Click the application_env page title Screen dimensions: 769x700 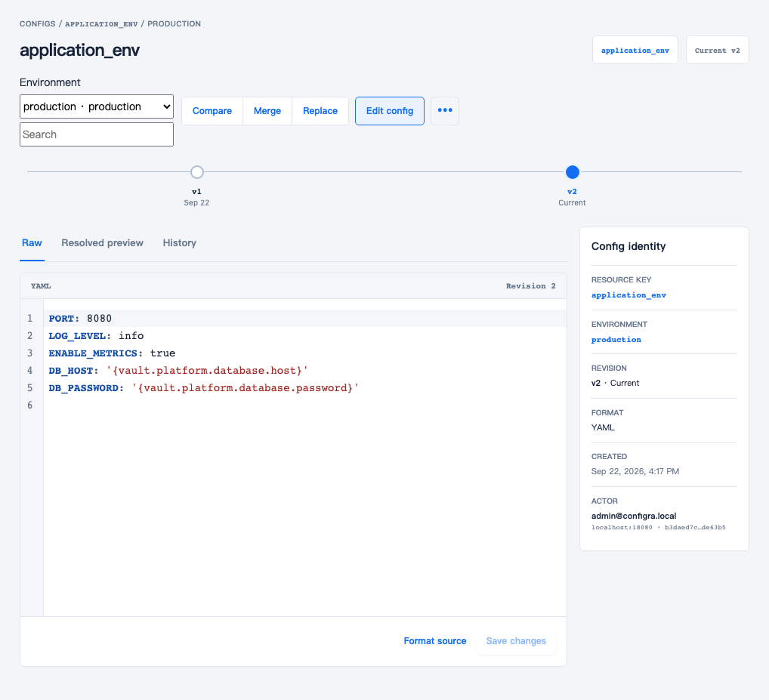coord(79,50)
